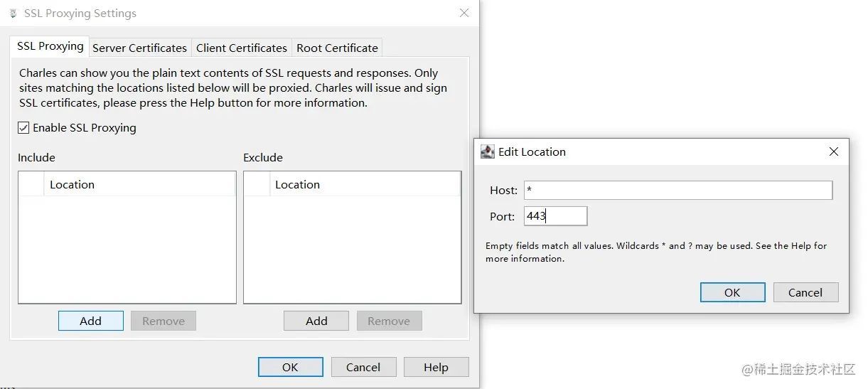Add a location to the Include list
This screenshot has width=868, height=389.
pos(90,321)
